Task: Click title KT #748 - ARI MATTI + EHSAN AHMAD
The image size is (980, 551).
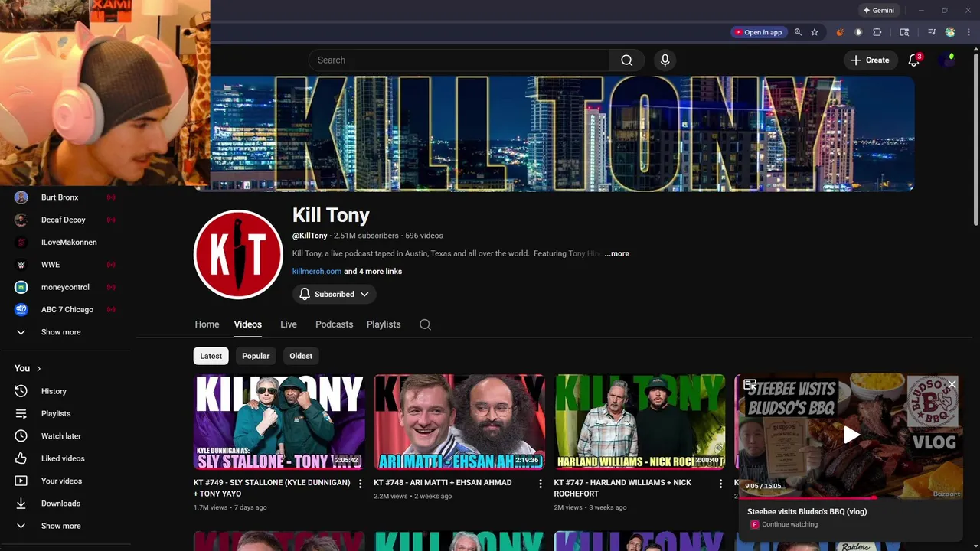Action: tap(443, 483)
